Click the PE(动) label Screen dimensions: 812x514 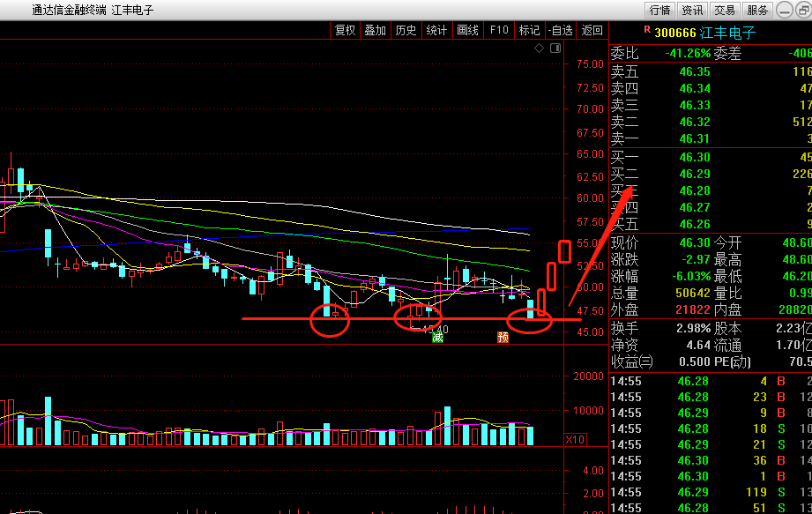[733, 361]
